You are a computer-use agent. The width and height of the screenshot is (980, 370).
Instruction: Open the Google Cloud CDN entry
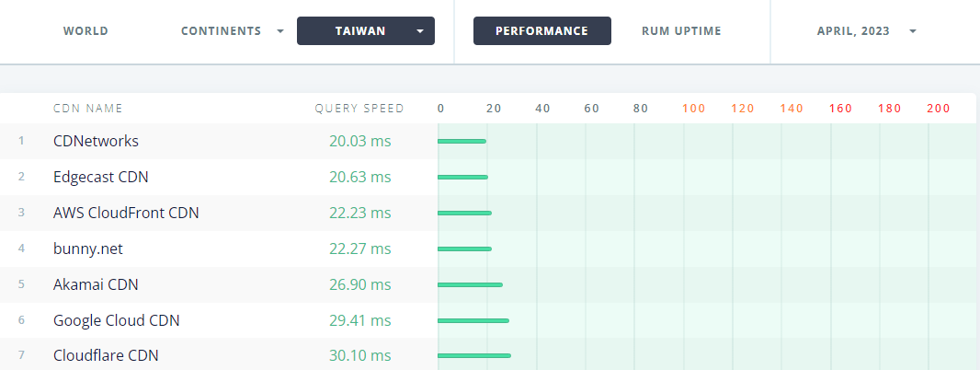(116, 320)
